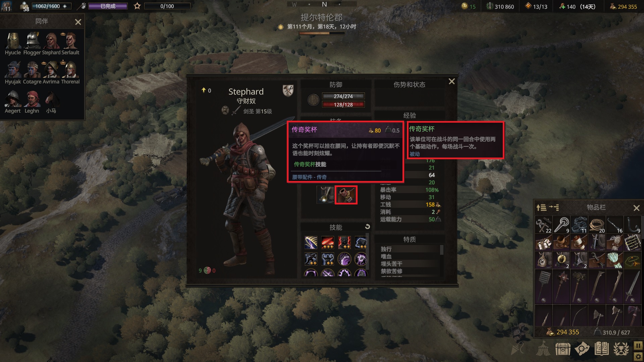Click the legendary trophy belt accessory slot
Viewport: 644px width, 362px height.
[x=346, y=195]
